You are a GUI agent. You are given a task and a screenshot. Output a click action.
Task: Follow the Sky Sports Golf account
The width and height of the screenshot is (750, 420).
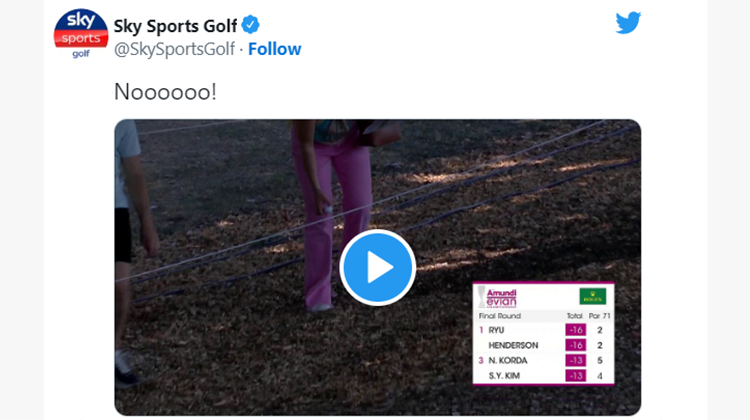click(x=275, y=49)
